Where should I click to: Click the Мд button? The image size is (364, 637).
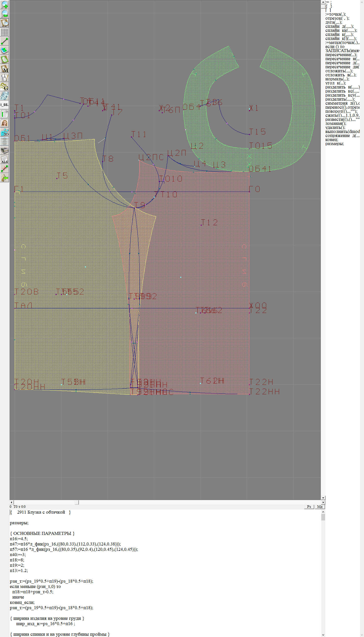[x=320, y=507]
